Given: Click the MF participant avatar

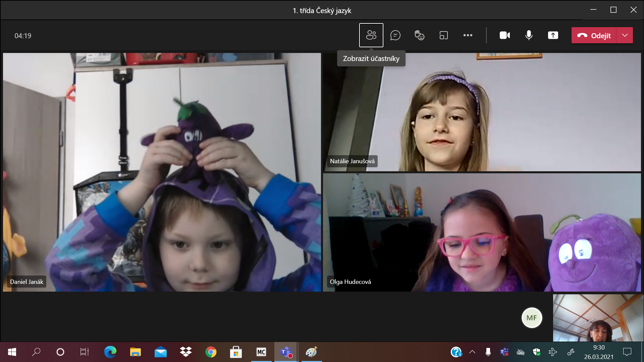Looking at the screenshot, I should [x=532, y=317].
